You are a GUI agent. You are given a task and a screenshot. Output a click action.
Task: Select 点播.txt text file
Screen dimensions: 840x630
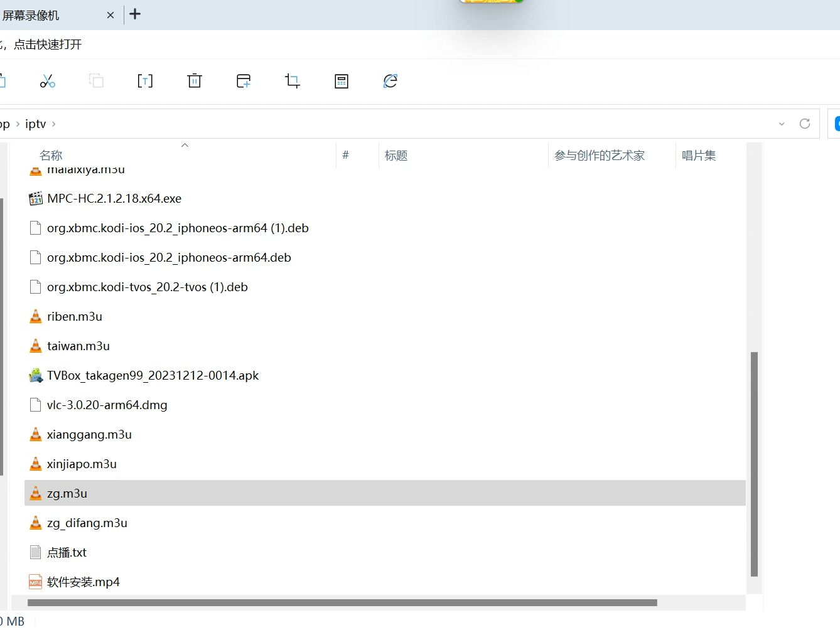tap(67, 552)
